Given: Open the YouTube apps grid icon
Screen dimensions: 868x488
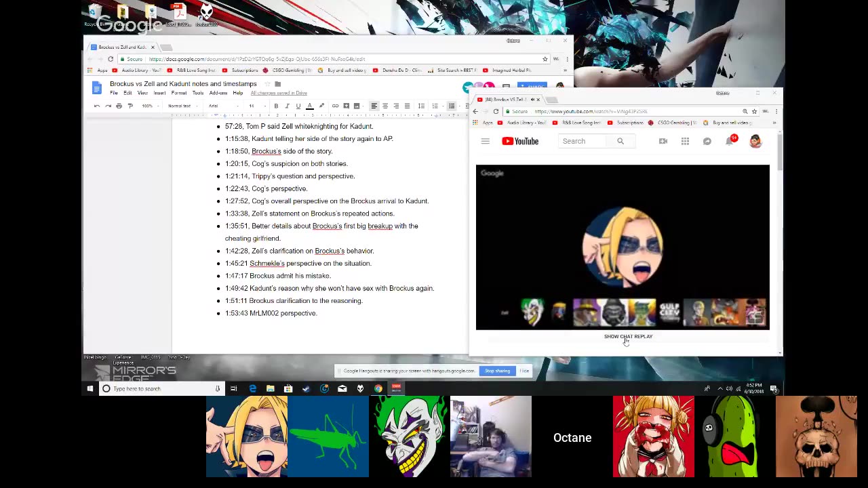Looking at the screenshot, I should (685, 141).
